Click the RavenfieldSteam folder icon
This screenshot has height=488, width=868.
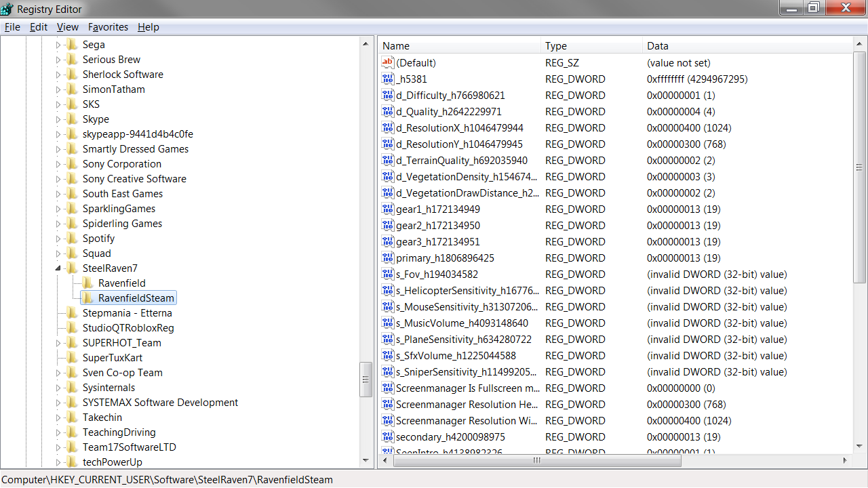point(87,298)
